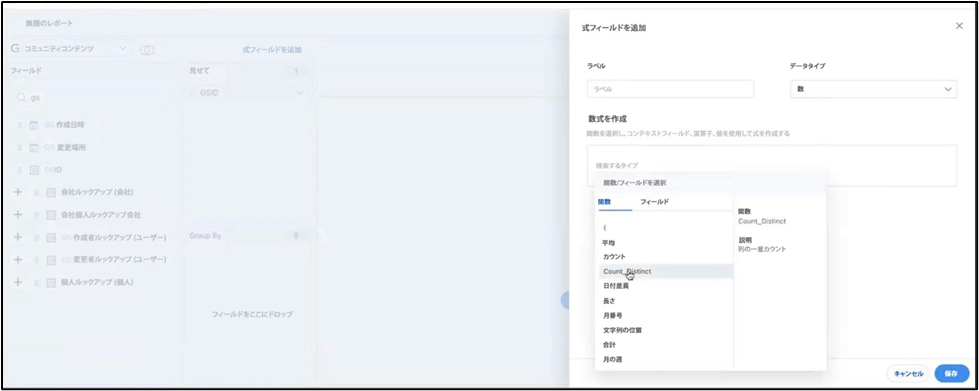This screenshot has width=979, height=391.
Task: Click the Group By section header
Action: pyautogui.click(x=205, y=236)
